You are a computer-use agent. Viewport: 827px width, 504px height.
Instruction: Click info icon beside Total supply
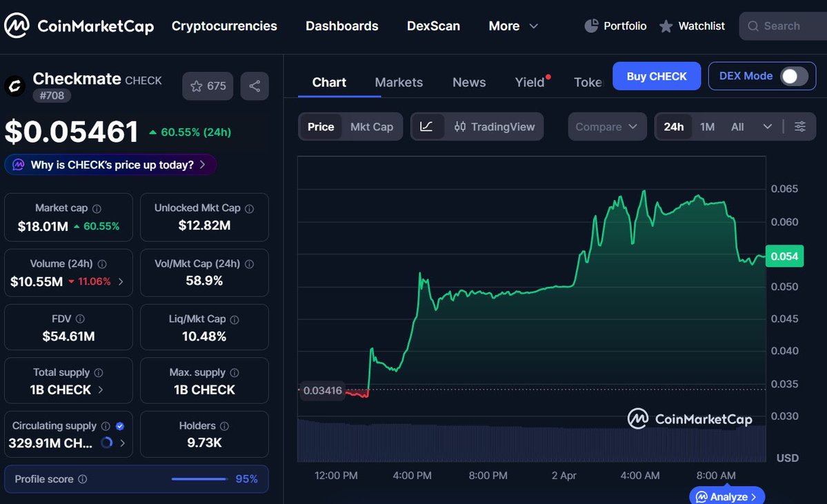coord(99,373)
